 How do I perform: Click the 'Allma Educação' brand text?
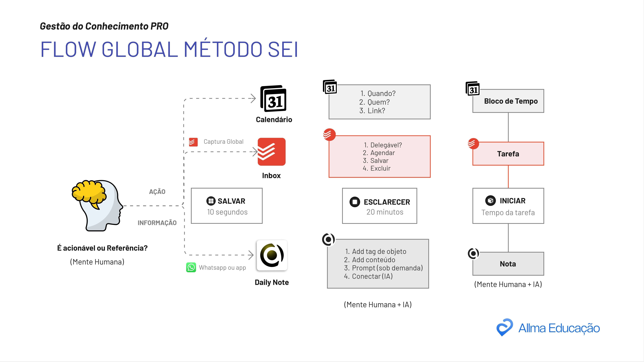tap(559, 328)
